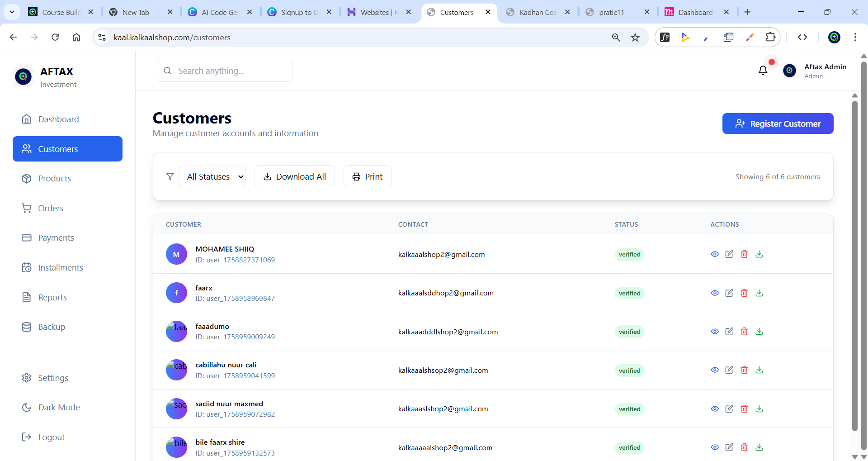This screenshot has width=868, height=461.
Task: Click the delete icon for faarx
Action: (744, 293)
